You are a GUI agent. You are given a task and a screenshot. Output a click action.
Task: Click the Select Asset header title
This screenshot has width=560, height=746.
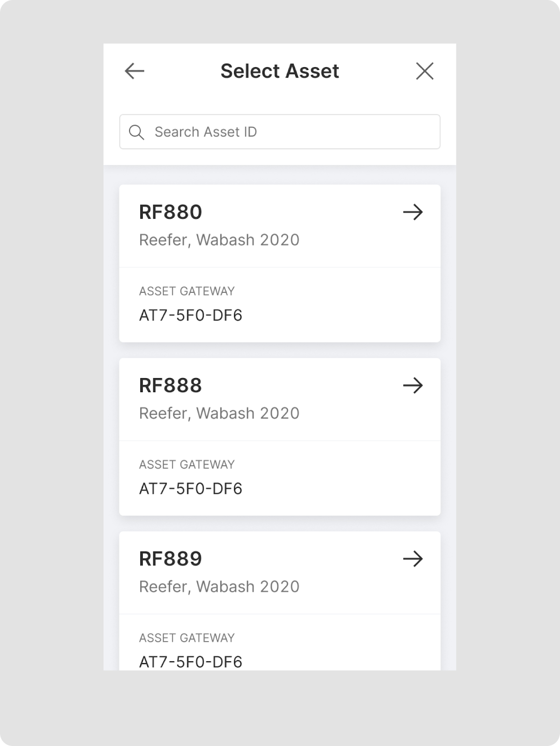(280, 71)
